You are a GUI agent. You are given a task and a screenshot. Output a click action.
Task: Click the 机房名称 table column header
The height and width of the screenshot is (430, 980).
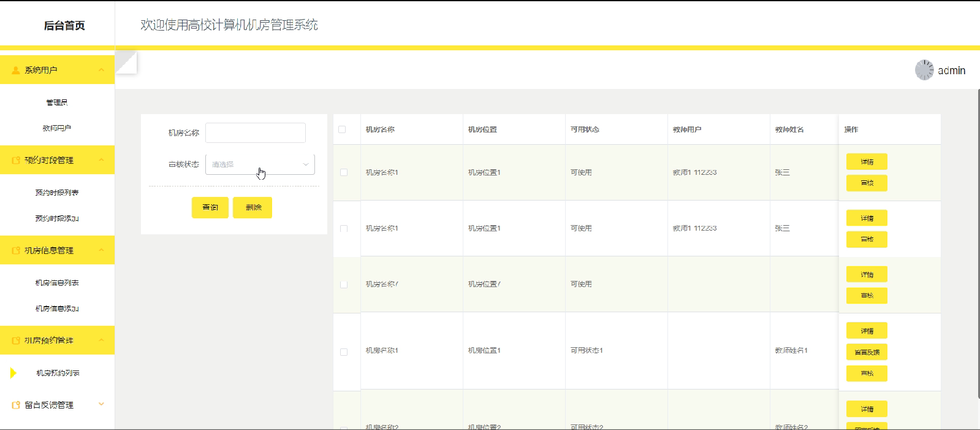[x=380, y=129]
